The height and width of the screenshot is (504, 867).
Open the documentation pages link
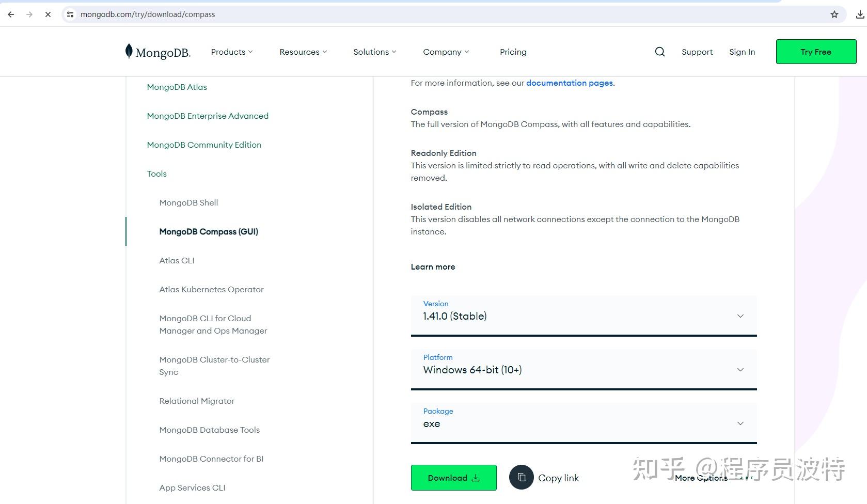[570, 83]
